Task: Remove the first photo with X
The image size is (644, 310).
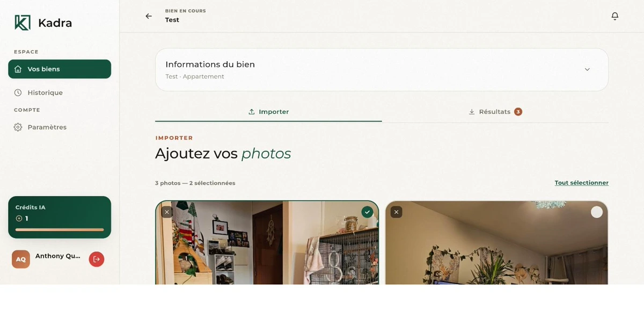Action: pyautogui.click(x=167, y=212)
